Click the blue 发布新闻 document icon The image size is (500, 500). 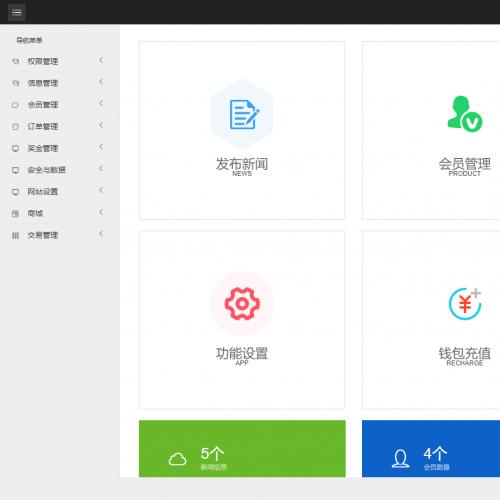tap(244, 114)
